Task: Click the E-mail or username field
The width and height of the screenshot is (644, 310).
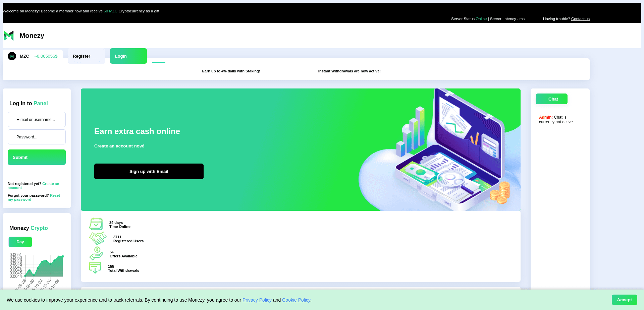Action: click(37, 119)
